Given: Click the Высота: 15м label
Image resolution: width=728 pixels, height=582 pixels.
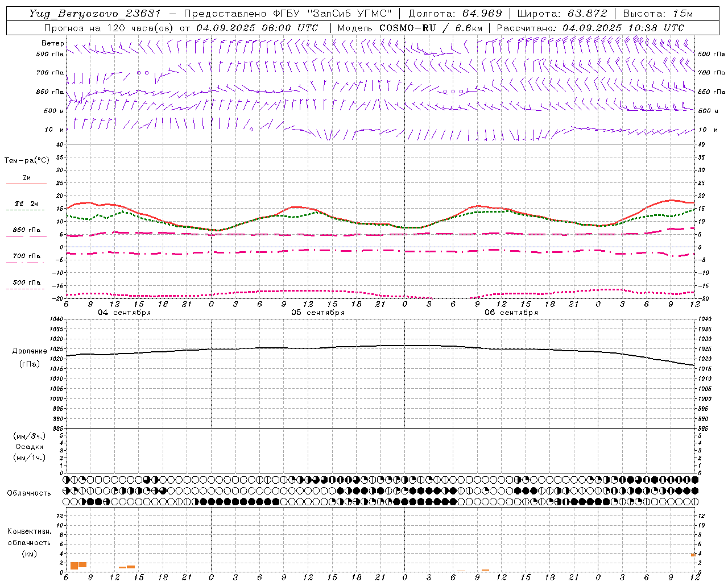Looking at the screenshot, I should pyautogui.click(x=658, y=14).
